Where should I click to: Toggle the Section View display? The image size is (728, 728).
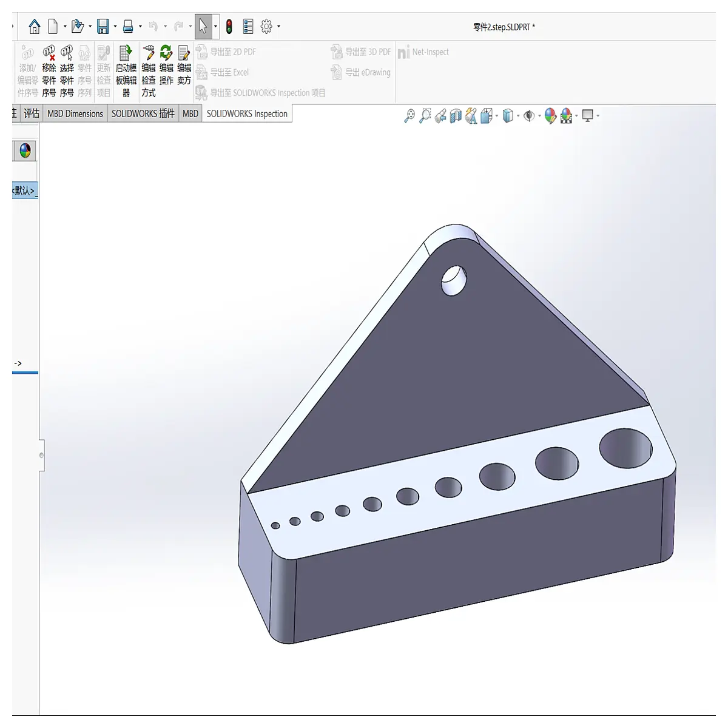pos(456,115)
